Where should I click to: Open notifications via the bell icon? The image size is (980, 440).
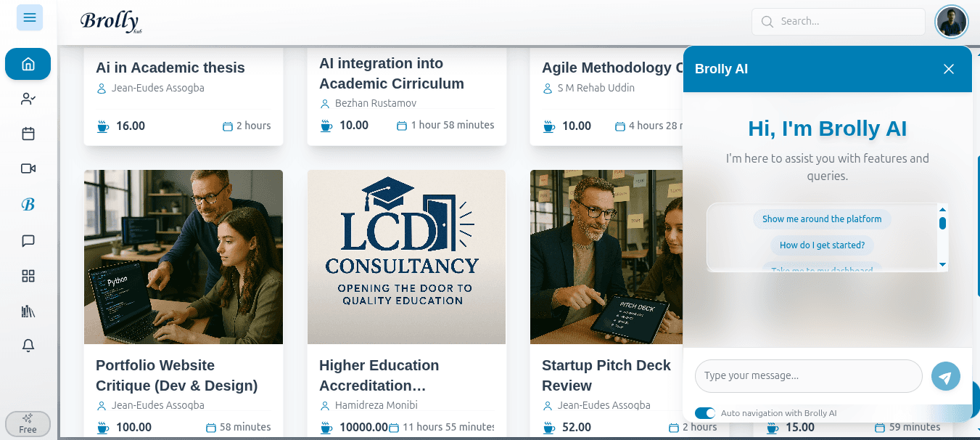coord(28,346)
